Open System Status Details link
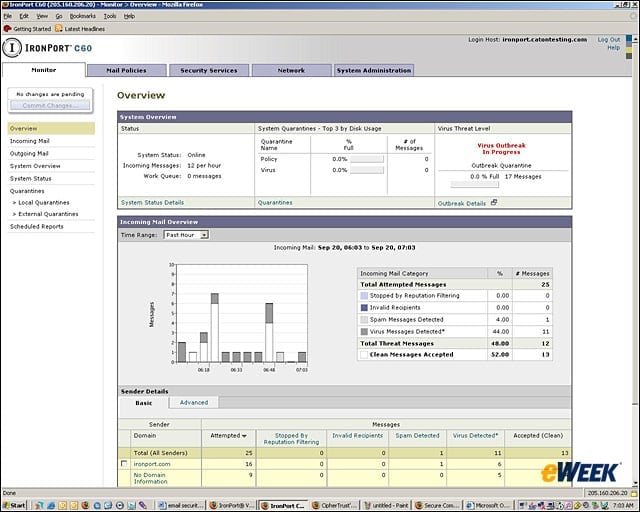The height and width of the screenshot is (512, 640). (152, 202)
